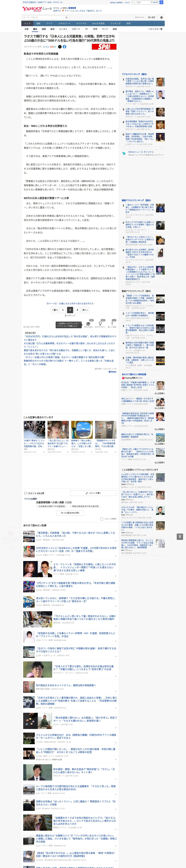Open article about エマ・ワトソン
This screenshot has height=868, width=186.
click(x=84, y=567)
